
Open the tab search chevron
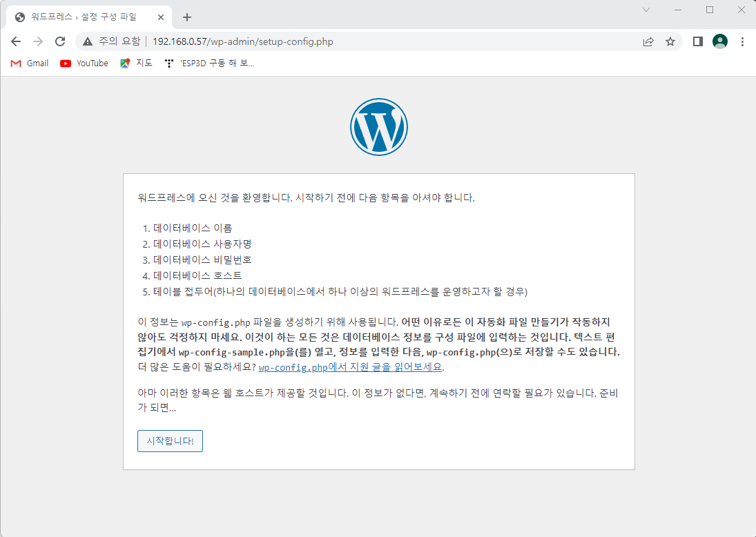tap(646, 10)
